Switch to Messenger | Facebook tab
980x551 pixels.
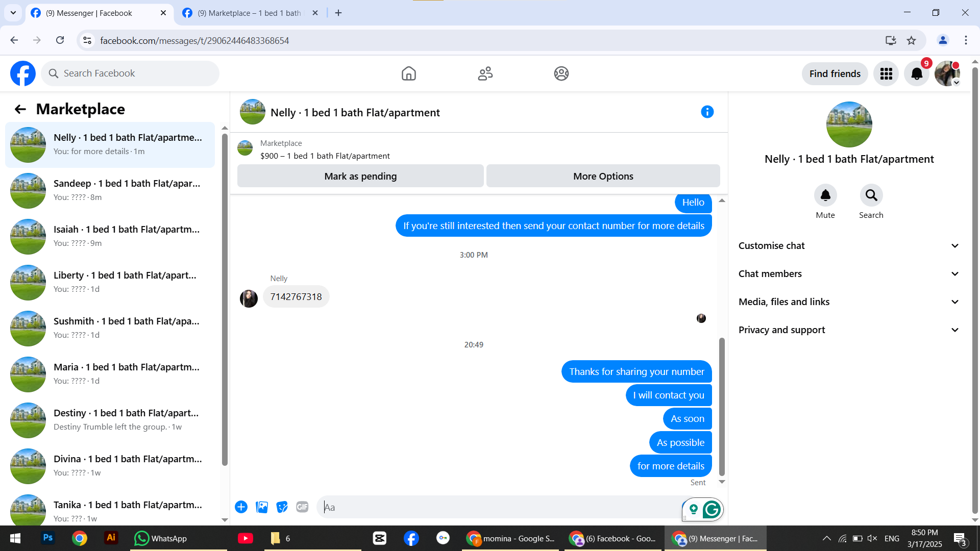click(100, 13)
